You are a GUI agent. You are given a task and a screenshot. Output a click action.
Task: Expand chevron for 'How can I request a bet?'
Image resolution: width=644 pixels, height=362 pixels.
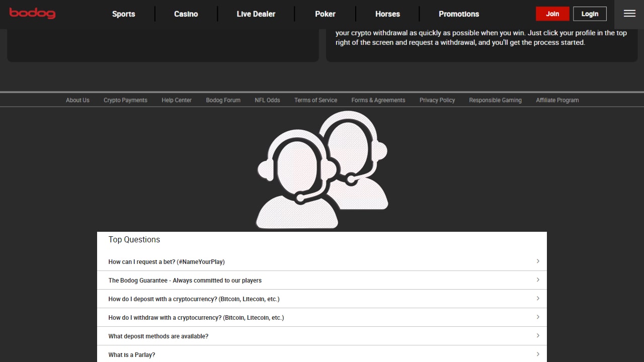pyautogui.click(x=538, y=261)
